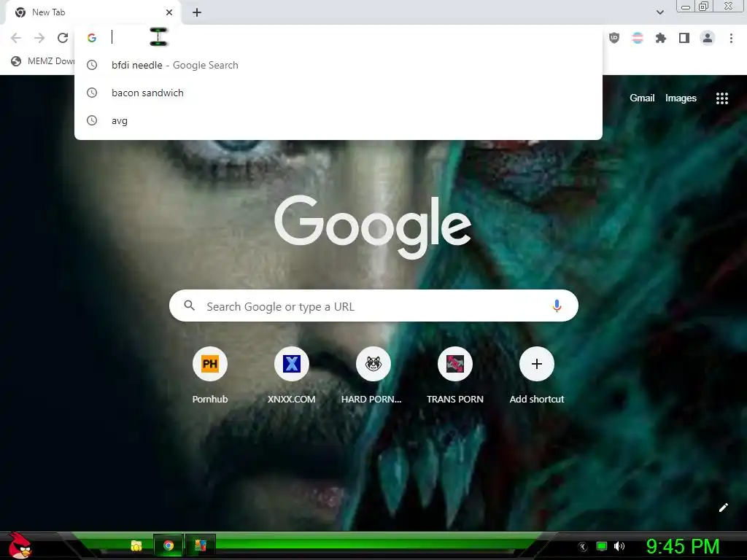747x560 pixels.
Task: Select 'bacon sandwich' suggestion
Action: coord(338,93)
